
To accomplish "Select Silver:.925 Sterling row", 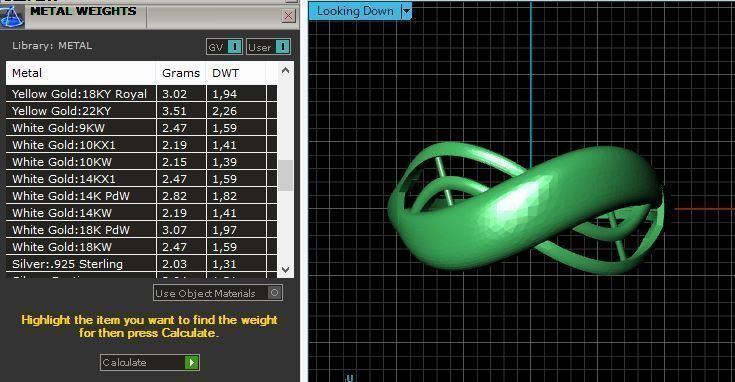I will coord(142,264).
